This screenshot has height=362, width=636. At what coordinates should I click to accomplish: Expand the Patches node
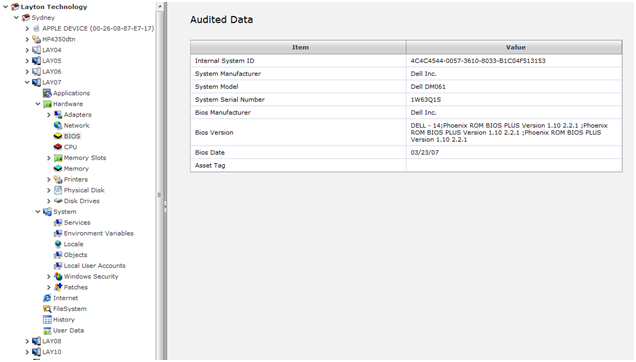click(x=49, y=287)
